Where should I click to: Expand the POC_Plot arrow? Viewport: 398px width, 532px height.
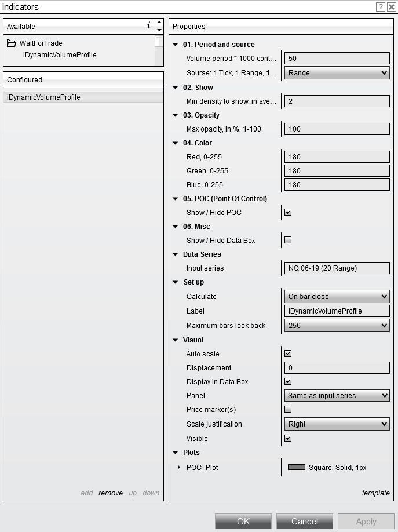point(179,467)
